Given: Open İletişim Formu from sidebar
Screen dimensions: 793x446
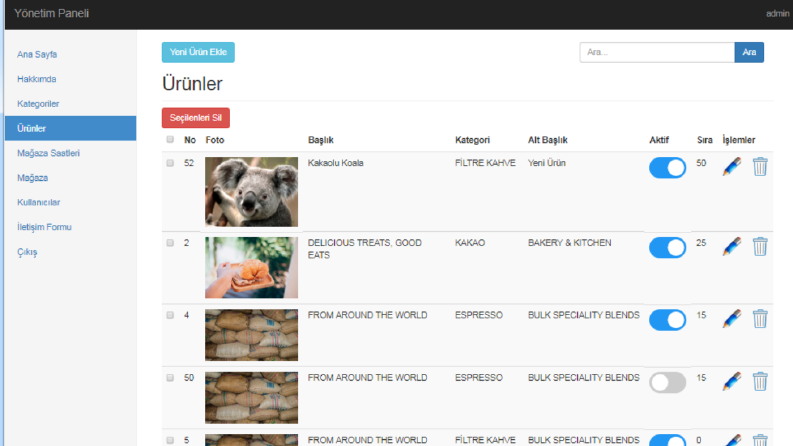Looking at the screenshot, I should tap(44, 227).
